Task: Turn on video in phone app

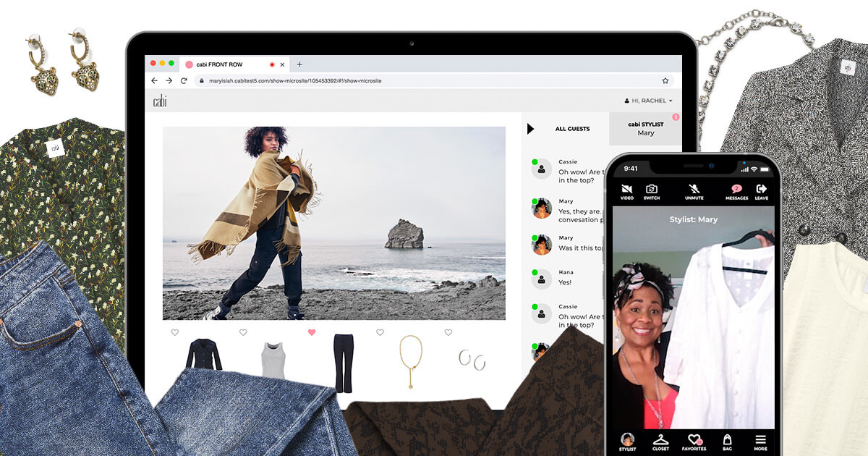Action: pos(626,191)
